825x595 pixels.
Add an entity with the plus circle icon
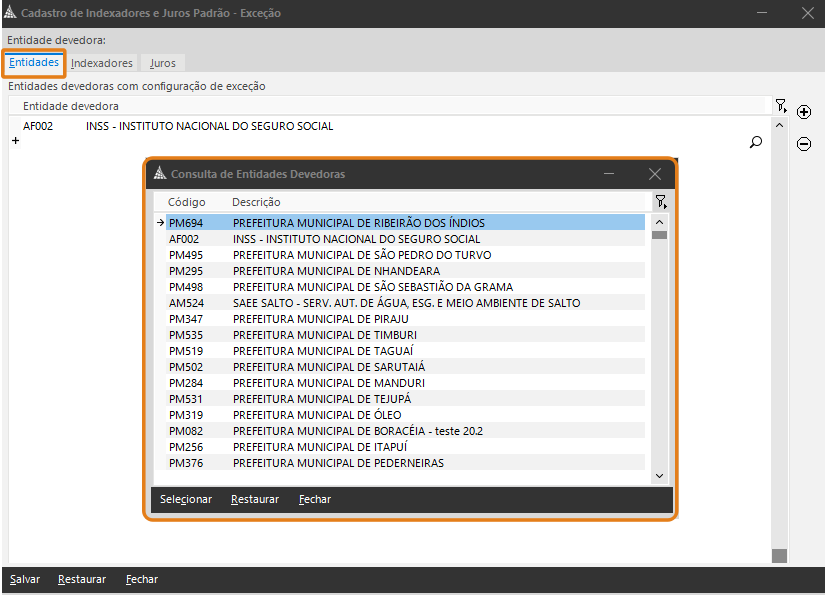[803, 112]
